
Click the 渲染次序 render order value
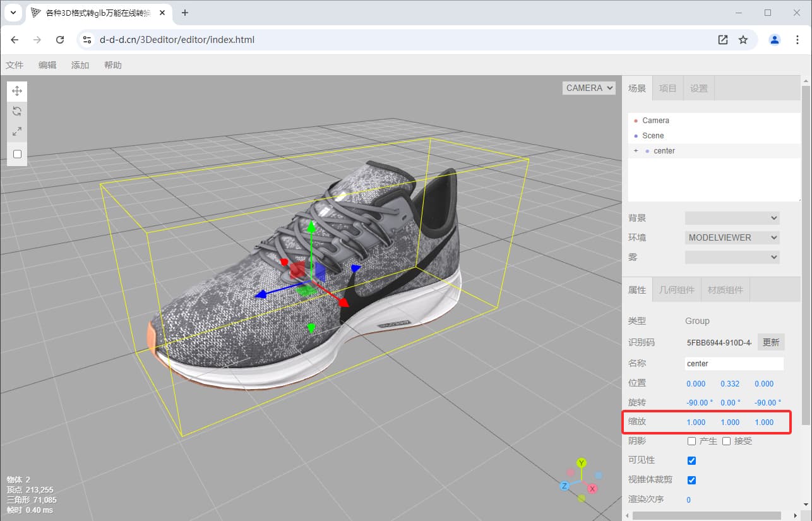pyautogui.click(x=689, y=500)
